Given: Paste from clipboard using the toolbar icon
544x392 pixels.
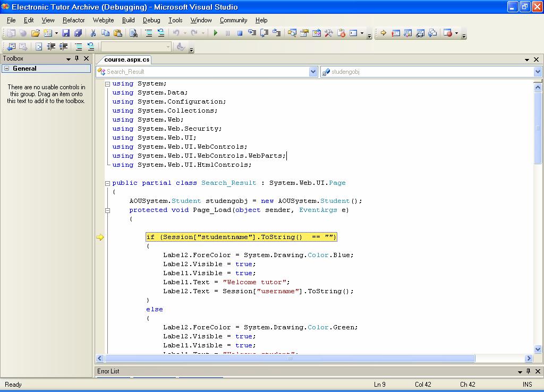Looking at the screenshot, I should click(118, 33).
